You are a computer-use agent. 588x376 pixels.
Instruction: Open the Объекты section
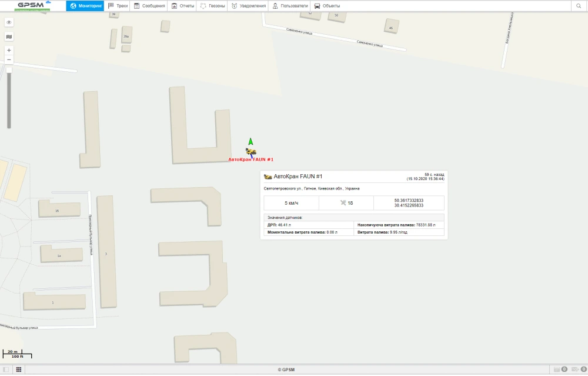coord(327,6)
